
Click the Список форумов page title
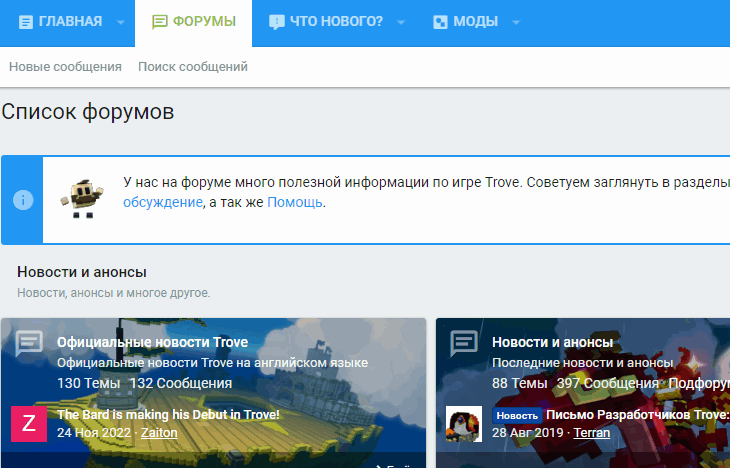point(88,112)
